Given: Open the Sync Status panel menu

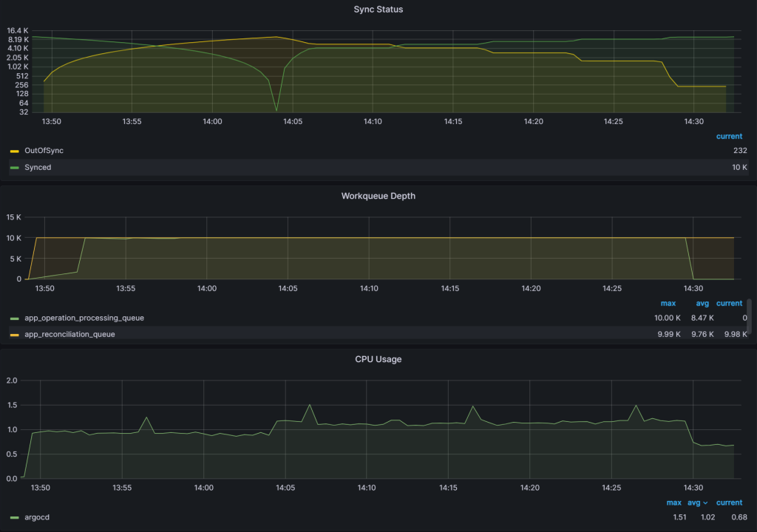Looking at the screenshot, I should point(378,9).
